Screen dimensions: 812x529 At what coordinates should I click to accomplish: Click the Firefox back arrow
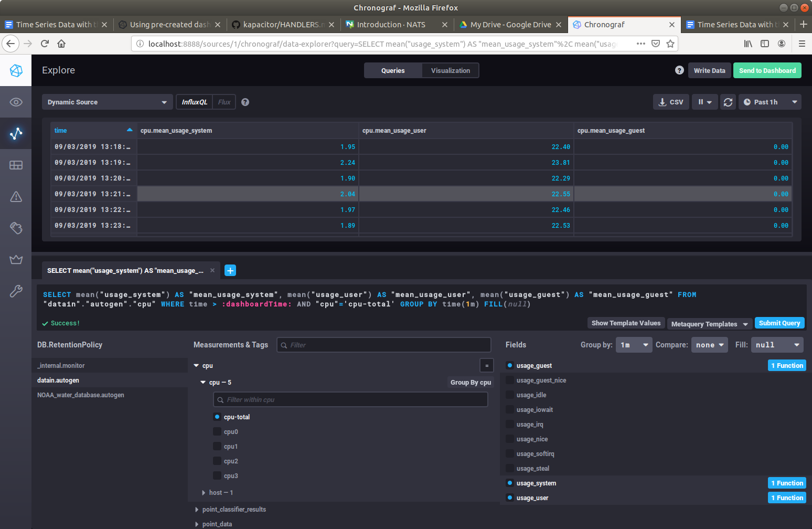[x=10, y=44]
